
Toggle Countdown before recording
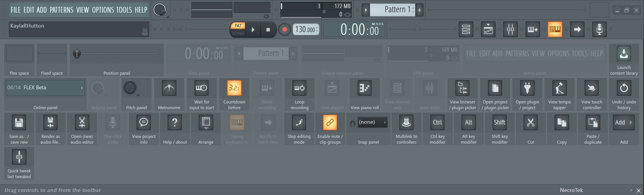(234, 88)
